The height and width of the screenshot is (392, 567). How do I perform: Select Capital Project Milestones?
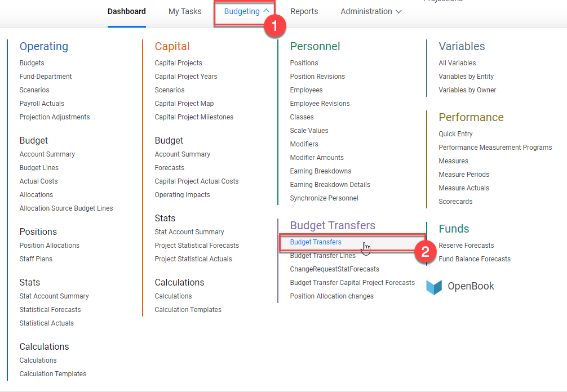click(194, 117)
